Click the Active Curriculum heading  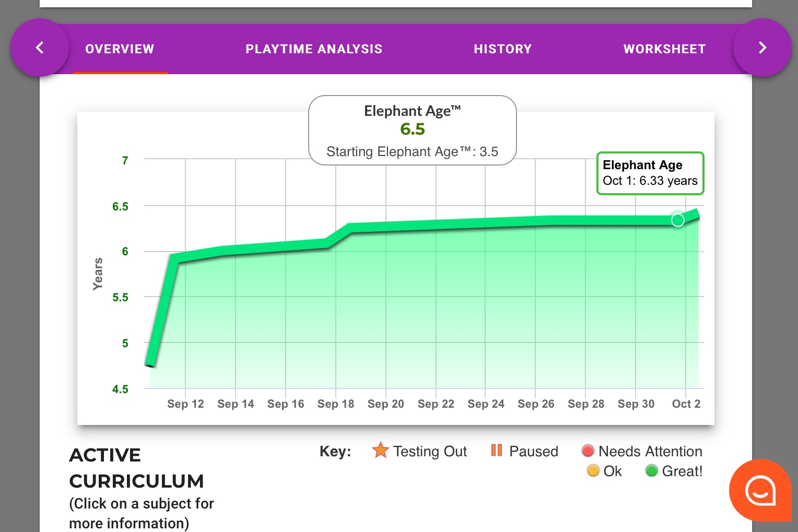click(x=136, y=468)
